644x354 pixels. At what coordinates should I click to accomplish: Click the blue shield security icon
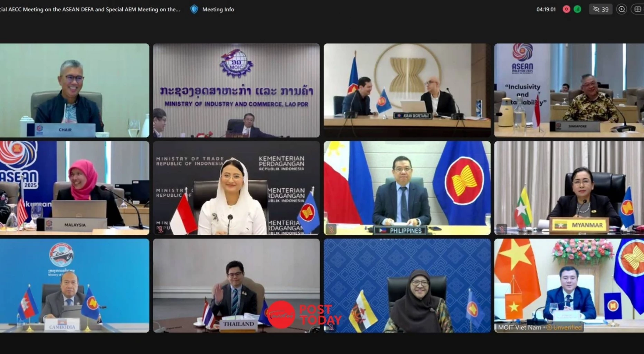[x=194, y=9]
